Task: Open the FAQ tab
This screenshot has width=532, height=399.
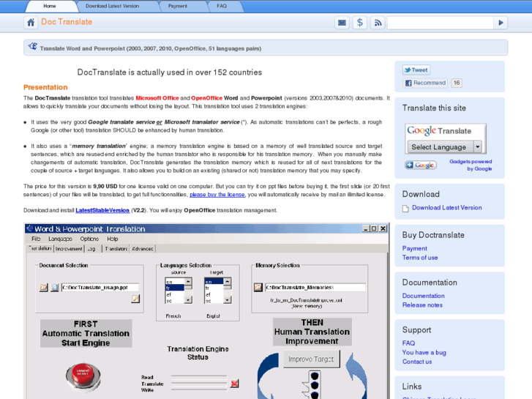Action: pos(222,6)
